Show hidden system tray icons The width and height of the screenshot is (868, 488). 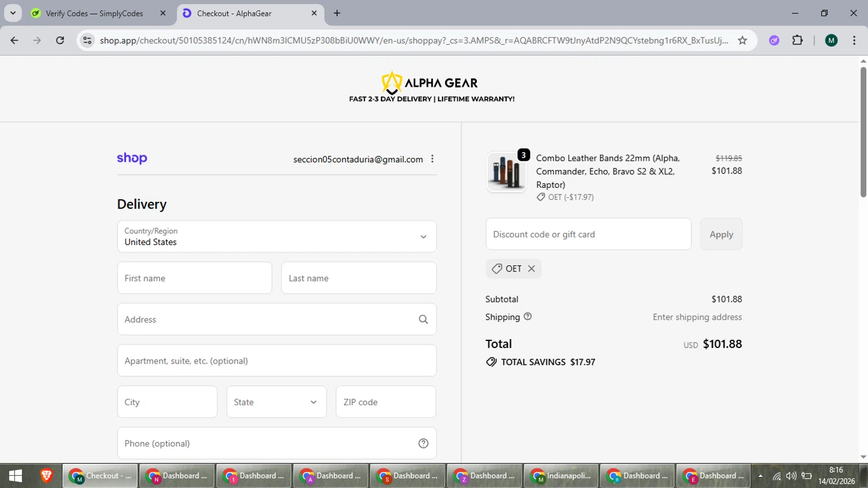[760, 476]
